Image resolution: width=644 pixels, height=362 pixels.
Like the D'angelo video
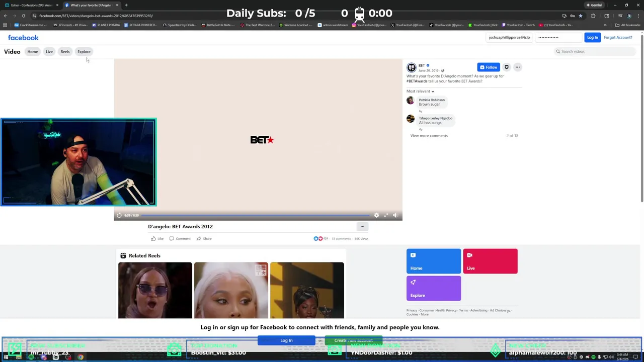(x=157, y=239)
